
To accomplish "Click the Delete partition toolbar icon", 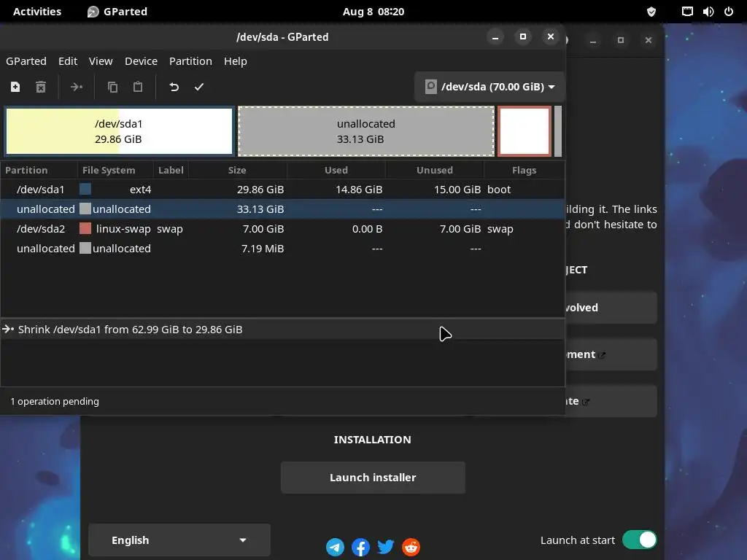I will coord(41,87).
